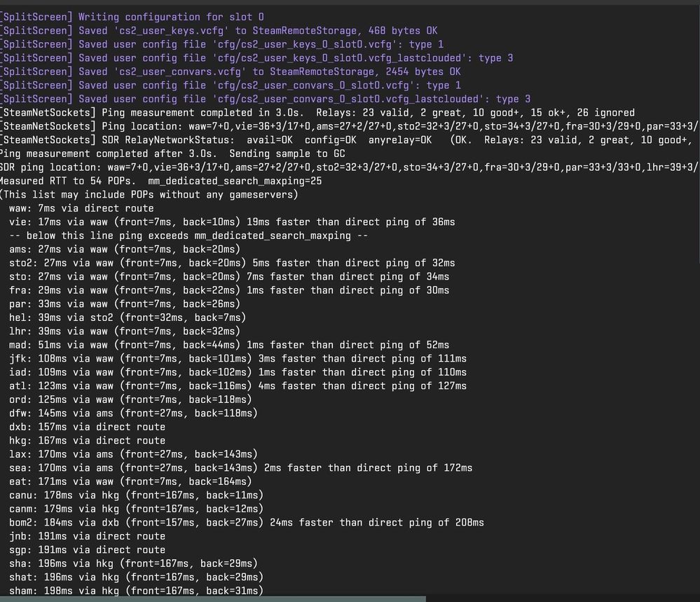Click the 'jnb: 191ms via direct route' entry

[87, 536]
